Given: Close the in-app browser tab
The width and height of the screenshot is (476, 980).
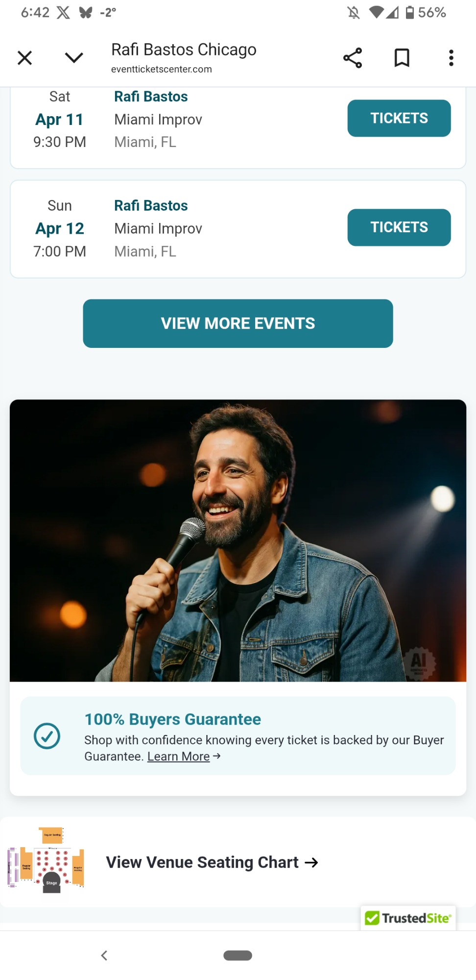Looking at the screenshot, I should pos(24,58).
